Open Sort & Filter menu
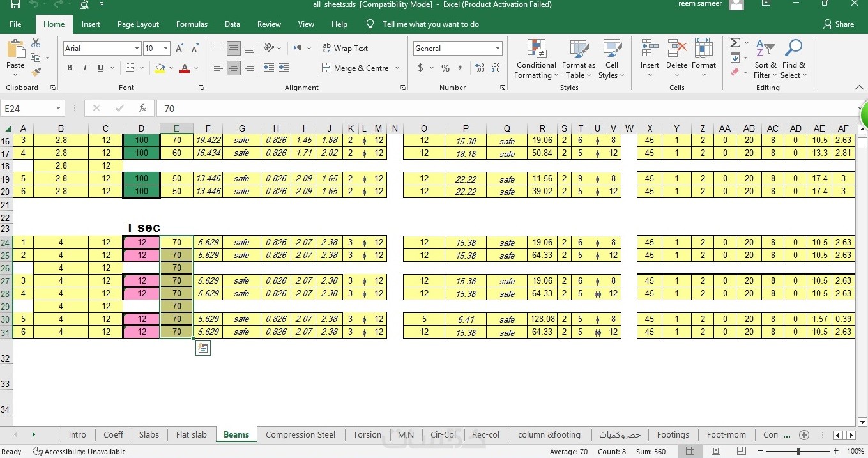 pyautogui.click(x=765, y=59)
